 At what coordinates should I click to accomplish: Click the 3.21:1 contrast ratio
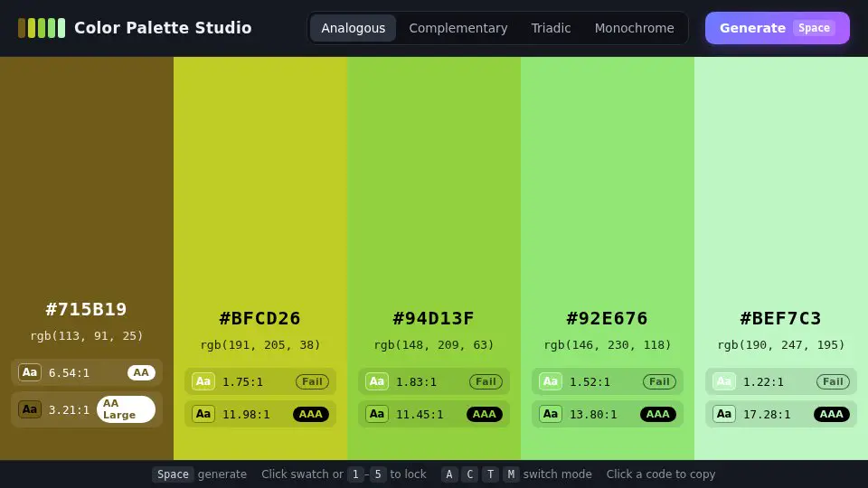pyautogui.click(x=70, y=410)
